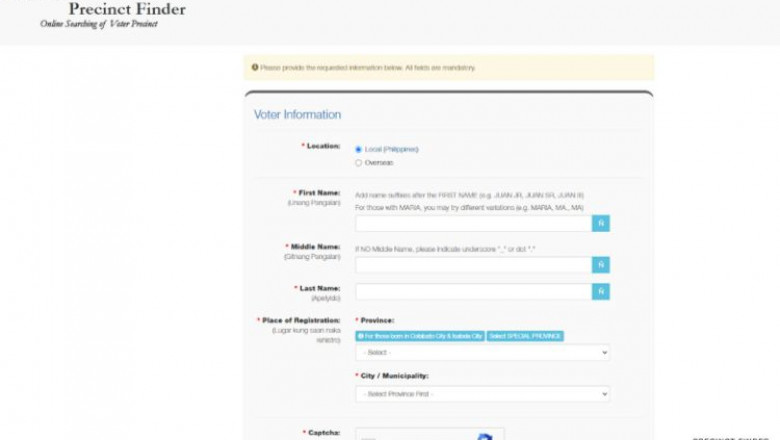The image size is (780, 440).
Task: Click the 'Online Searching of Voter Precinct' subtitle
Action: click(98, 24)
